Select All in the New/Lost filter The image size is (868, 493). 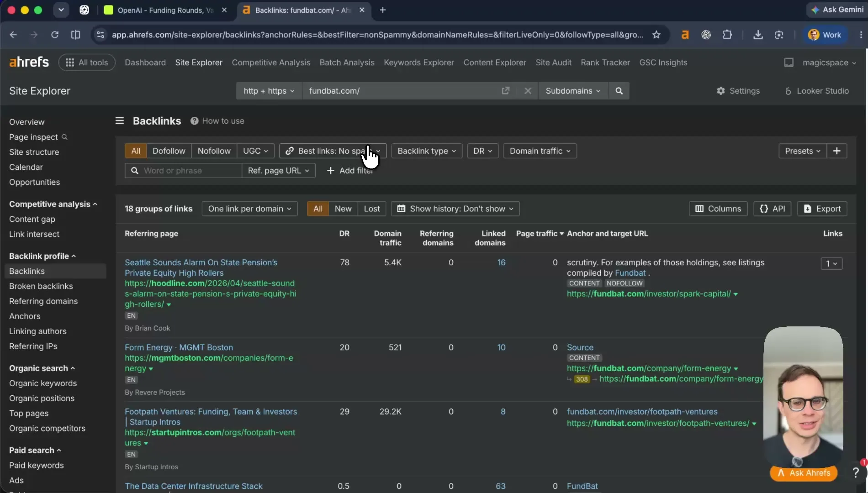[x=318, y=209]
